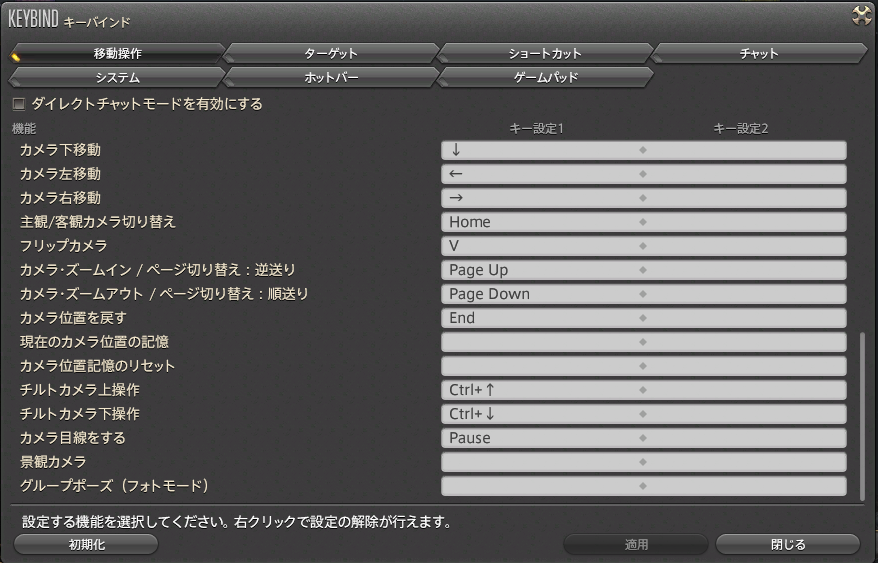Viewport: 878px width, 563px height.
Task: Switch to the 移動操作 tab
Action: coord(118,53)
